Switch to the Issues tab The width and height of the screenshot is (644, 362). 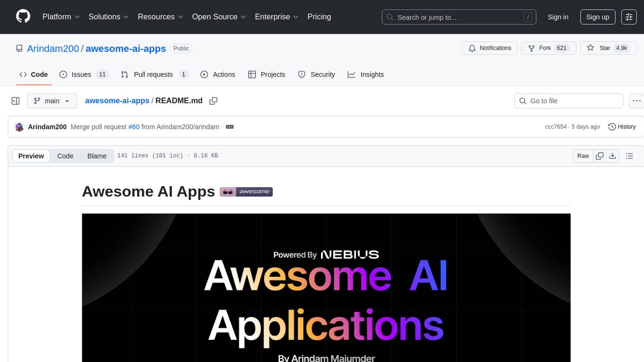point(84,74)
